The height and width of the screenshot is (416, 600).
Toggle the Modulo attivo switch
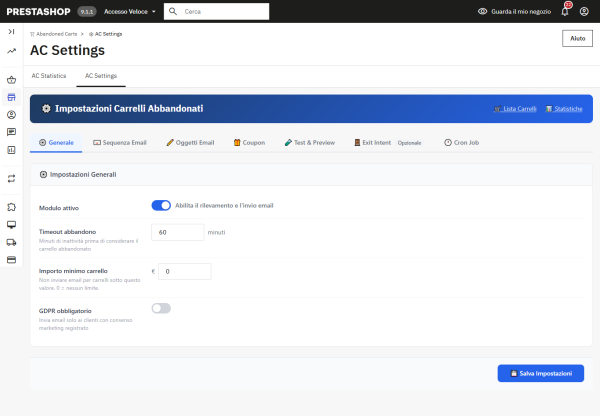161,206
